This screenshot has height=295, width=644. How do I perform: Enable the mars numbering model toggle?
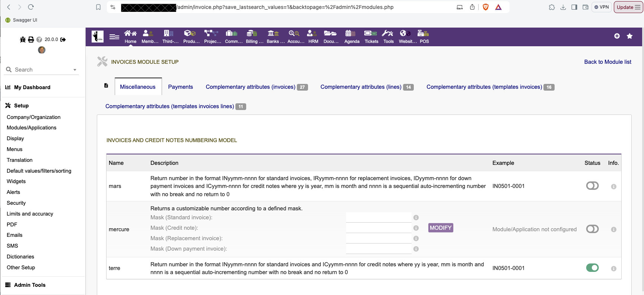pos(592,186)
